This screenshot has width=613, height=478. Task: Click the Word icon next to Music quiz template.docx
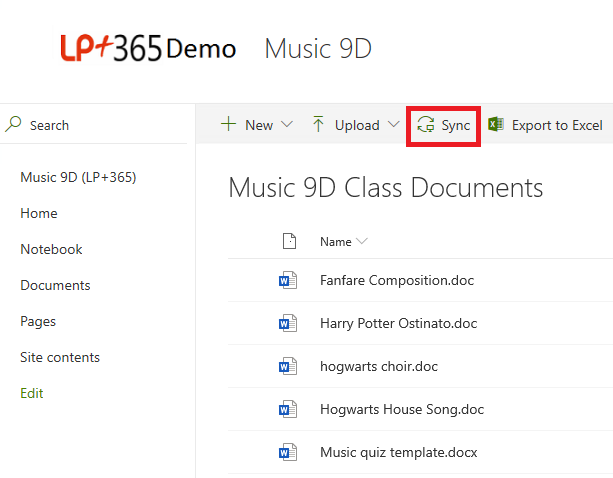tap(288, 452)
